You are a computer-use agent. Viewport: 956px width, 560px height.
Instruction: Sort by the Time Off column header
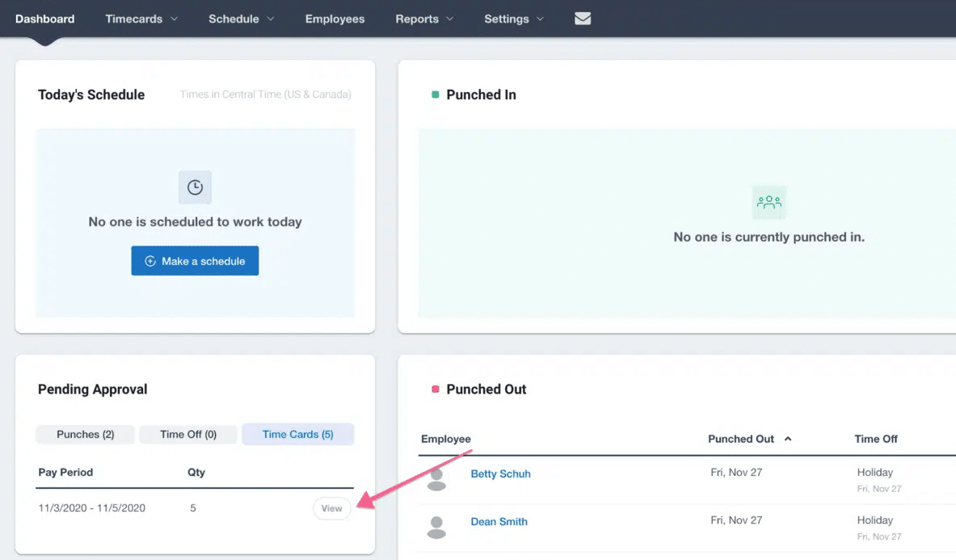coord(875,439)
